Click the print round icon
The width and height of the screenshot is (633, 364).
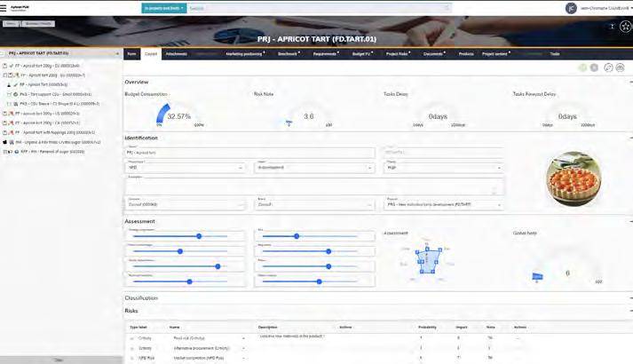pos(620,67)
